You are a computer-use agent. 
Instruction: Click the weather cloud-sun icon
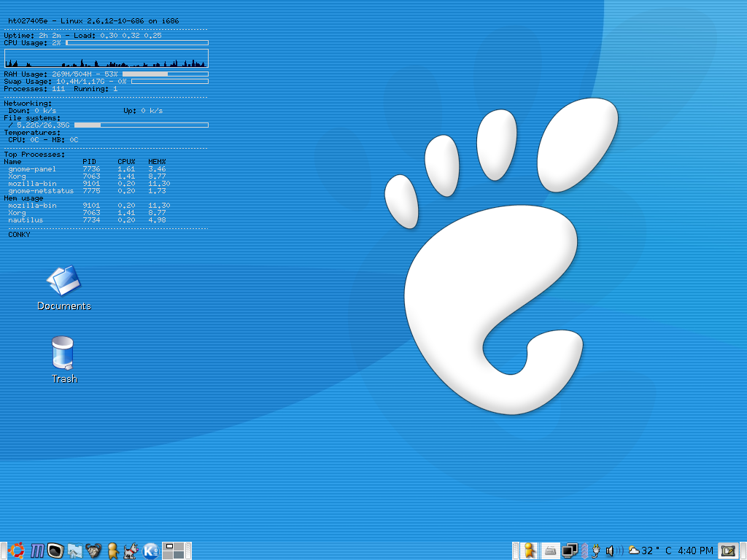[634, 551]
